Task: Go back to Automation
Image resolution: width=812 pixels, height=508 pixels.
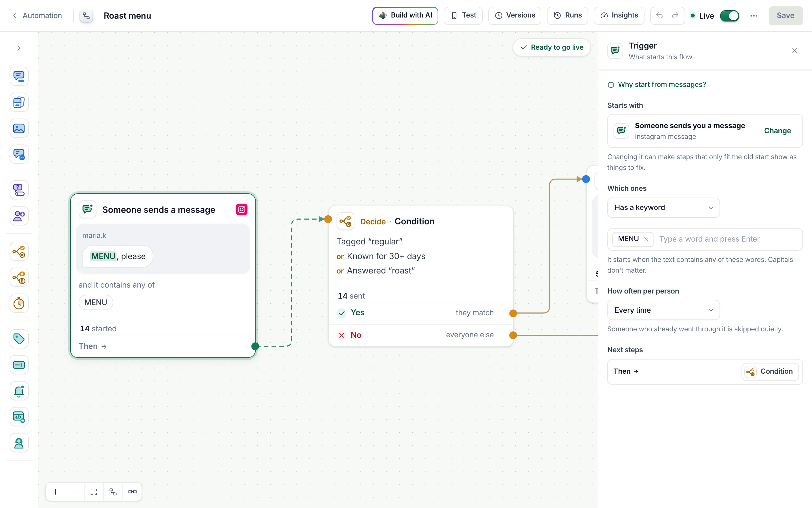Action: point(37,16)
